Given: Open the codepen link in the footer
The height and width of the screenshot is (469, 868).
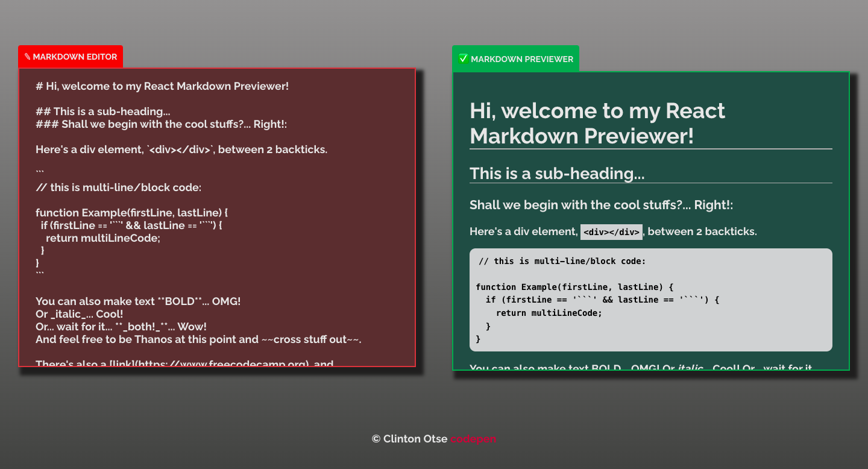Looking at the screenshot, I should pos(473,439).
